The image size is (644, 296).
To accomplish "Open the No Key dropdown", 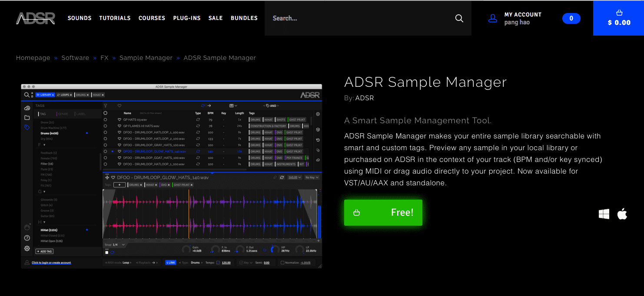I will pyautogui.click(x=312, y=178).
